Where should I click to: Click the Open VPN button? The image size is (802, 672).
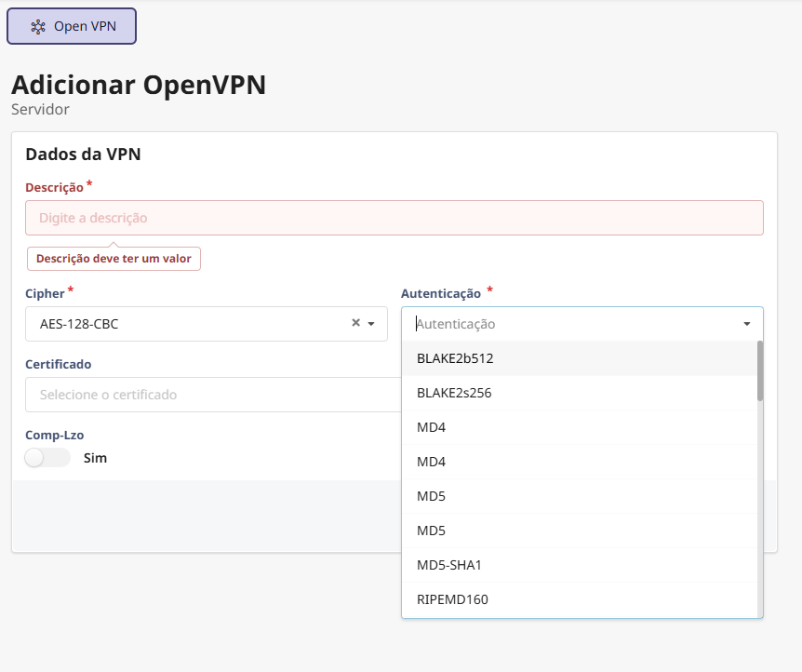tap(72, 26)
